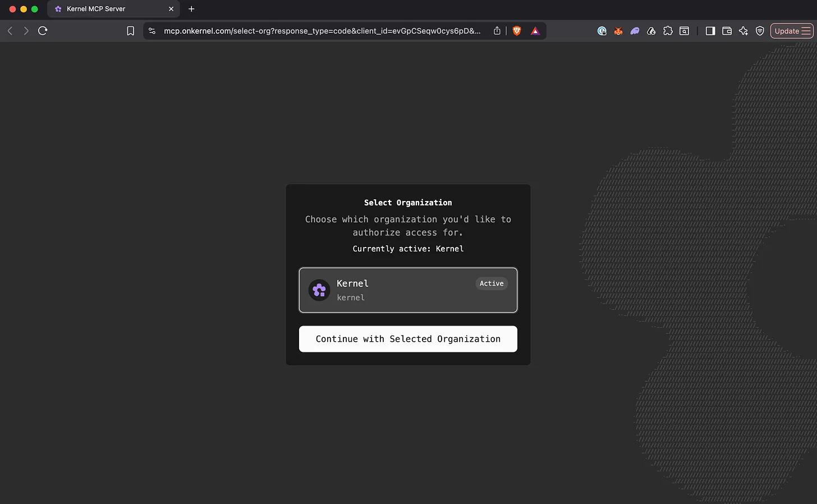Open Brave VPN shield icon
This screenshot has width=817, height=504.
[x=760, y=31]
